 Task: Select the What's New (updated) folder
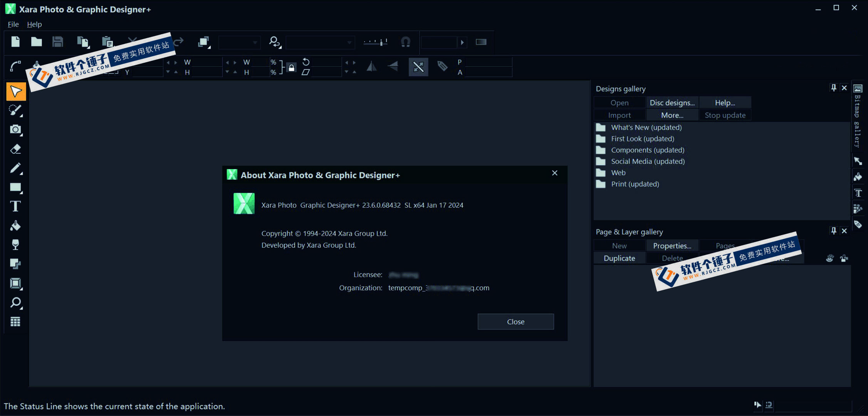point(640,127)
